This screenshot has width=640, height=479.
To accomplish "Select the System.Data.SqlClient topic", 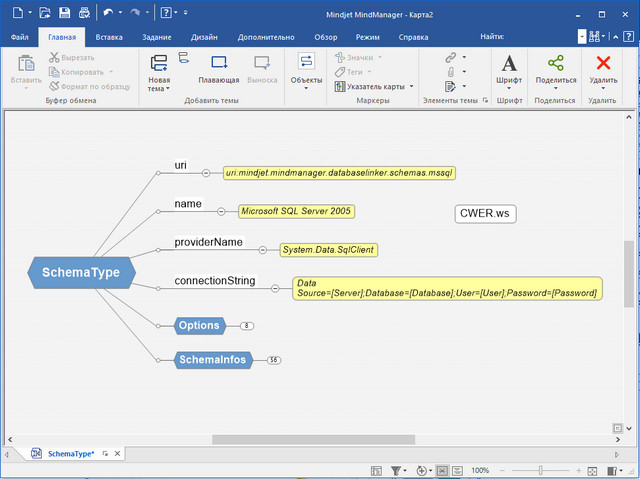I will 329,250.
